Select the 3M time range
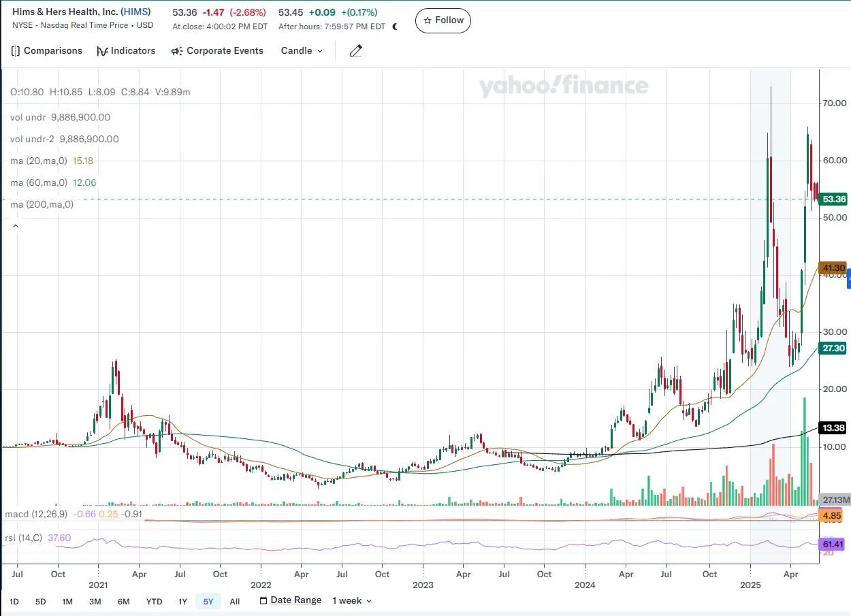The image size is (851, 616). pyautogui.click(x=95, y=602)
